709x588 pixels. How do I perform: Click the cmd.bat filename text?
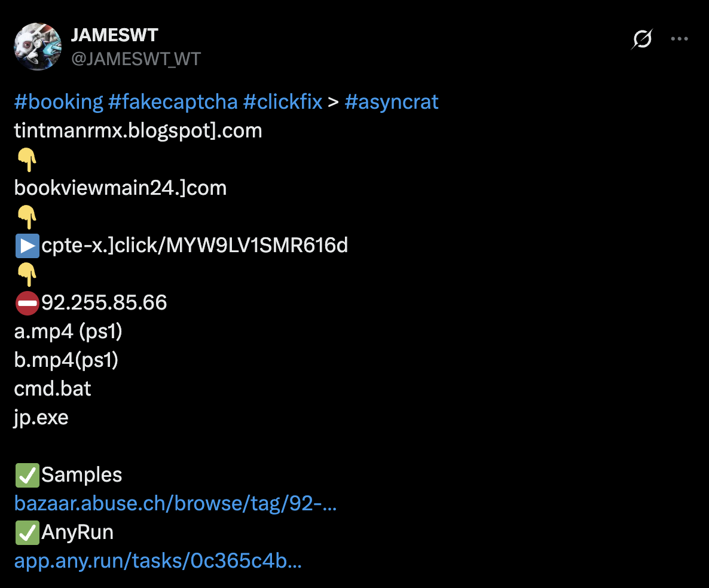coord(53,389)
